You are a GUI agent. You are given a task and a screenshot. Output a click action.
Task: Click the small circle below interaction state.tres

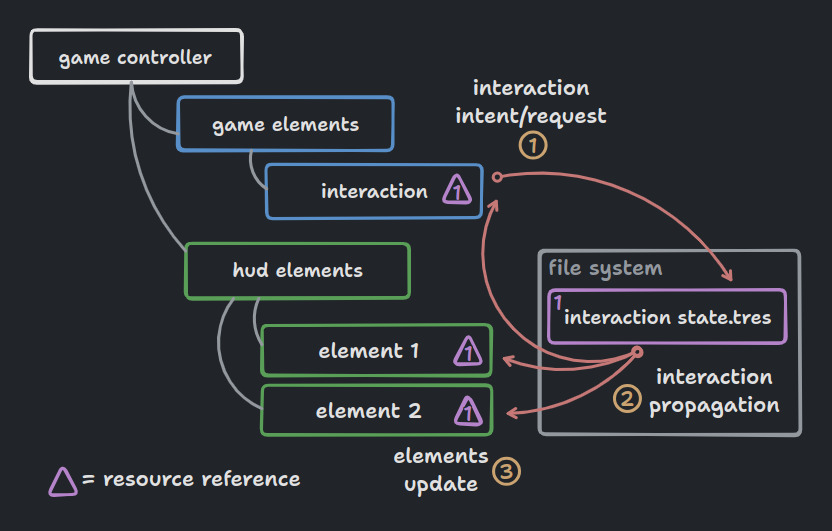point(638,352)
